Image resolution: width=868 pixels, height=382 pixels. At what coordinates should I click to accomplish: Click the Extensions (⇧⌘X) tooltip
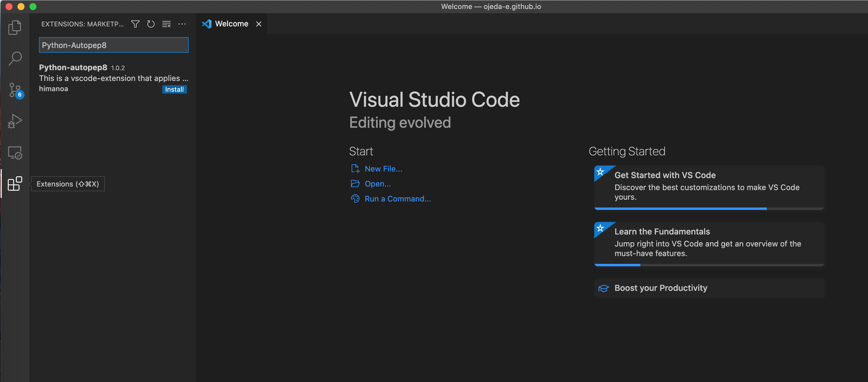68,184
